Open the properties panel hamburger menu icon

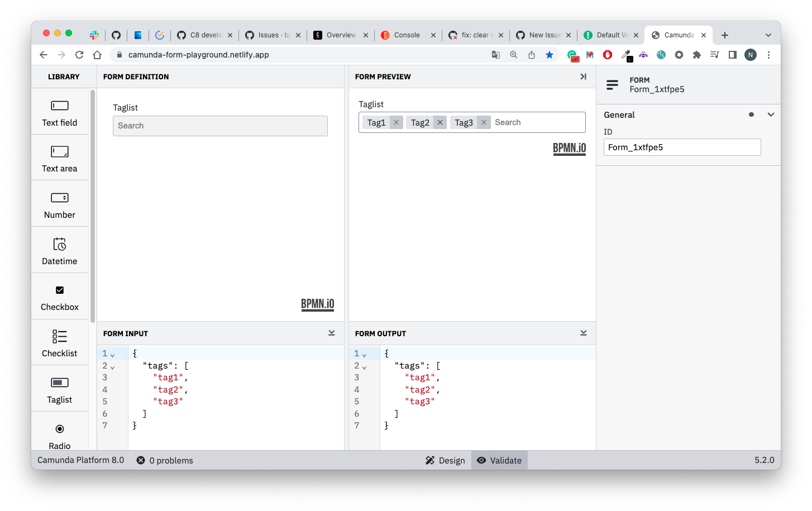612,84
